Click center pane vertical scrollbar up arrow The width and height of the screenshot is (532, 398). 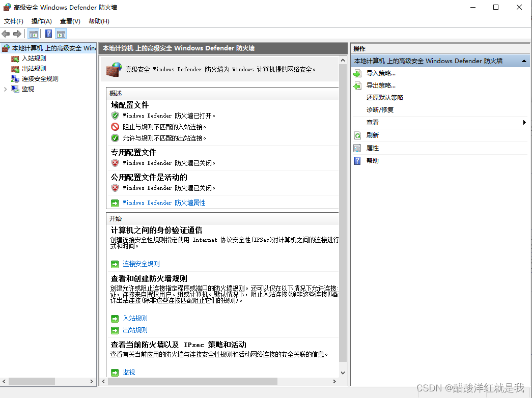point(343,60)
